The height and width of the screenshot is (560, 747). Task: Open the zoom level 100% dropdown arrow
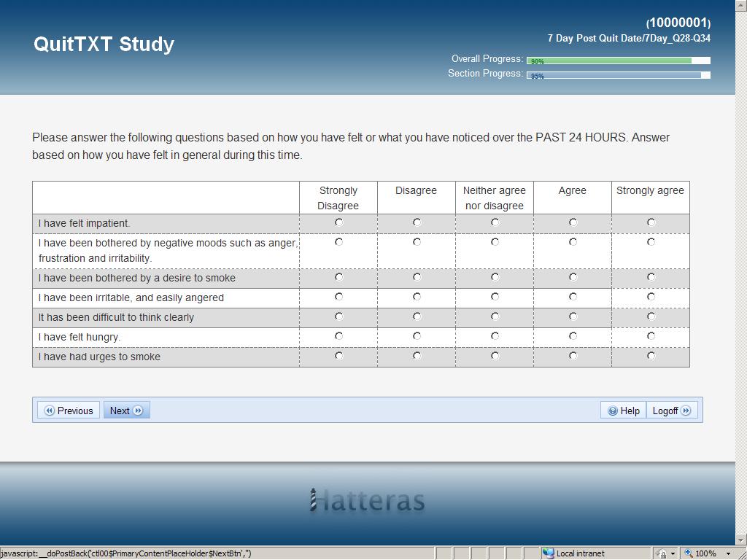[x=728, y=553]
